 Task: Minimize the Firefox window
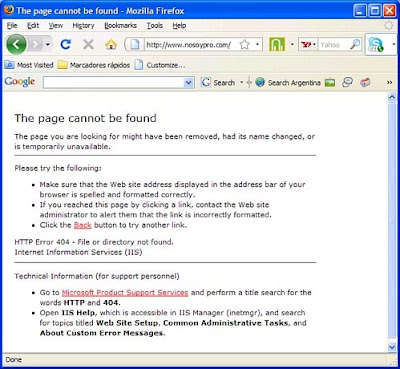click(x=360, y=11)
